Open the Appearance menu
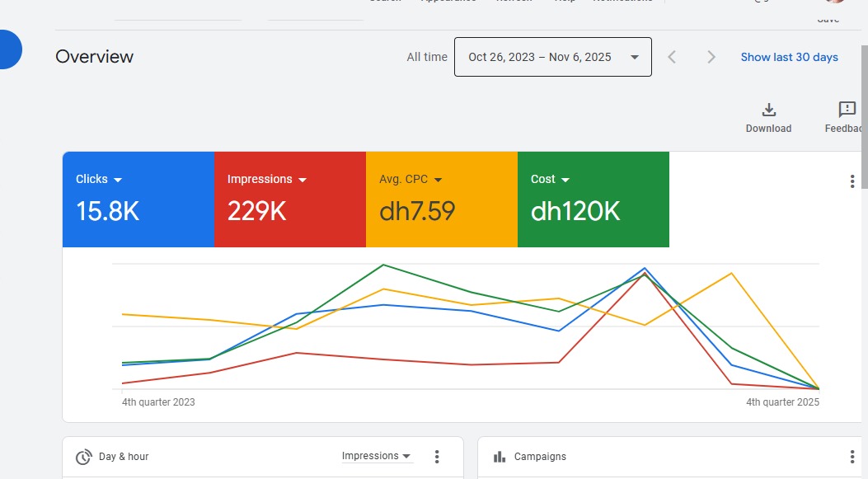Viewport: 868px width, 479px height. click(448, 2)
